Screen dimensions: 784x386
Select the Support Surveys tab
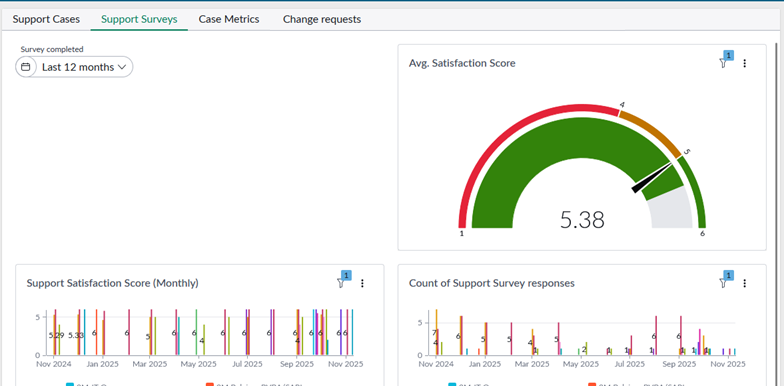click(x=139, y=20)
